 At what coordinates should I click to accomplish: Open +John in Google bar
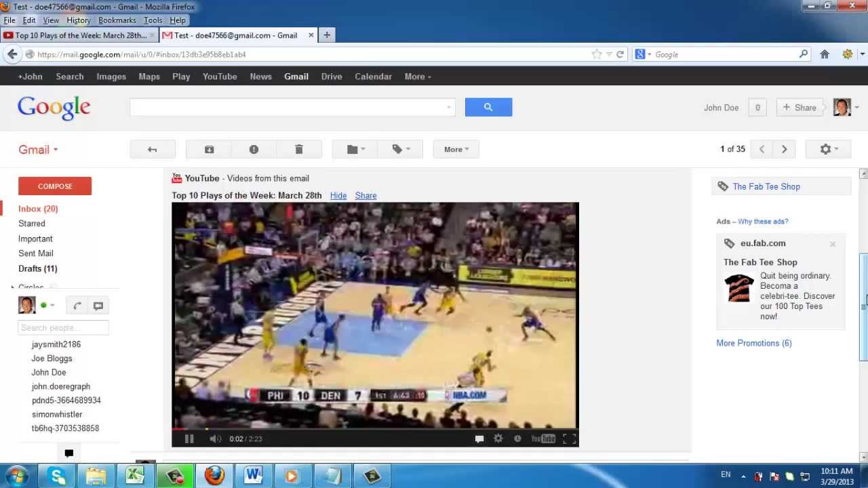click(30, 77)
